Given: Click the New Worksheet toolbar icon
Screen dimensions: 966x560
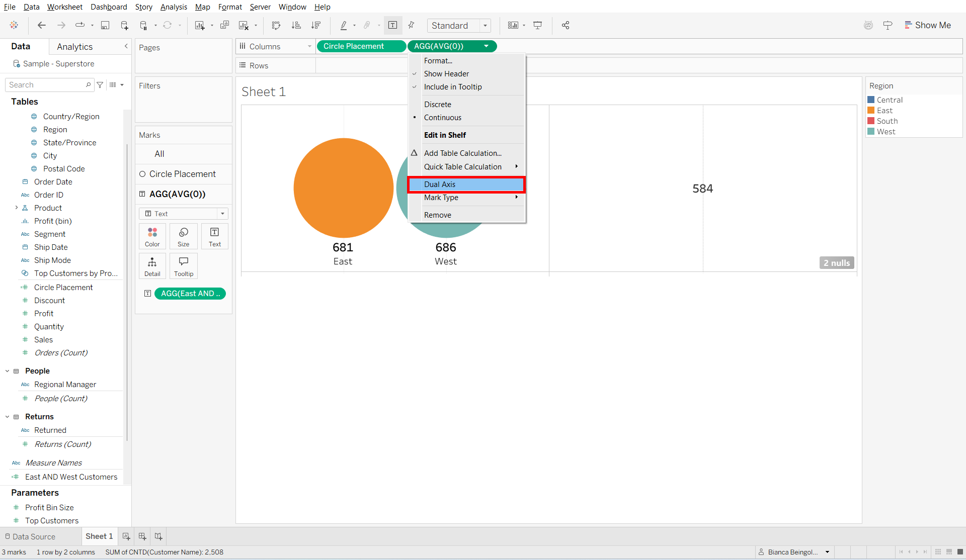Looking at the screenshot, I should [x=200, y=25].
